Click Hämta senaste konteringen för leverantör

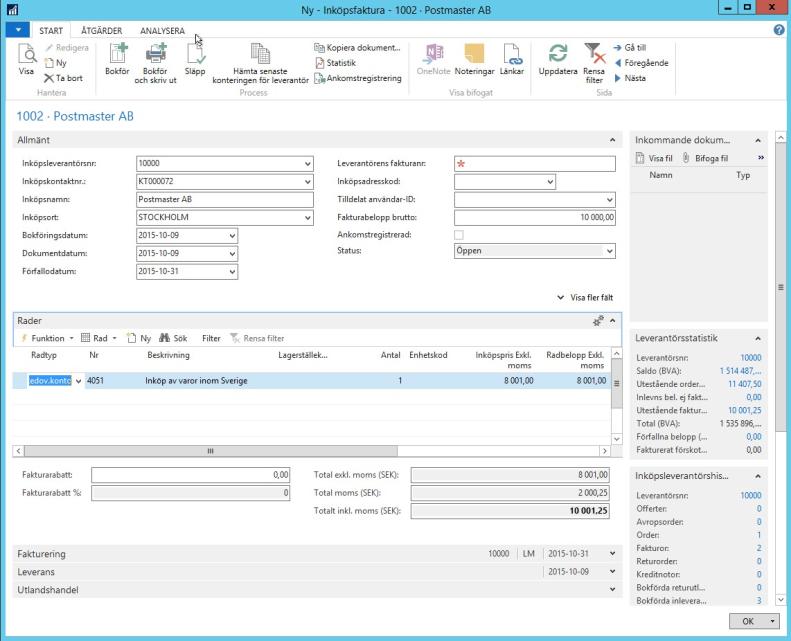(x=260, y=64)
